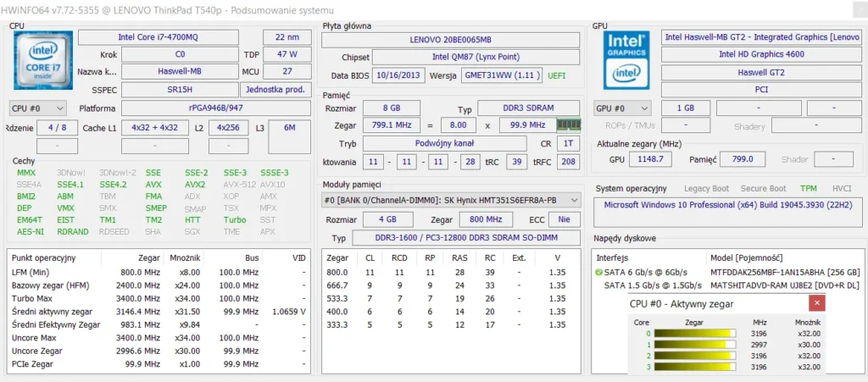Click the GPU memory clock 799.0 value
This screenshot has width=868, height=382.
pos(743,159)
